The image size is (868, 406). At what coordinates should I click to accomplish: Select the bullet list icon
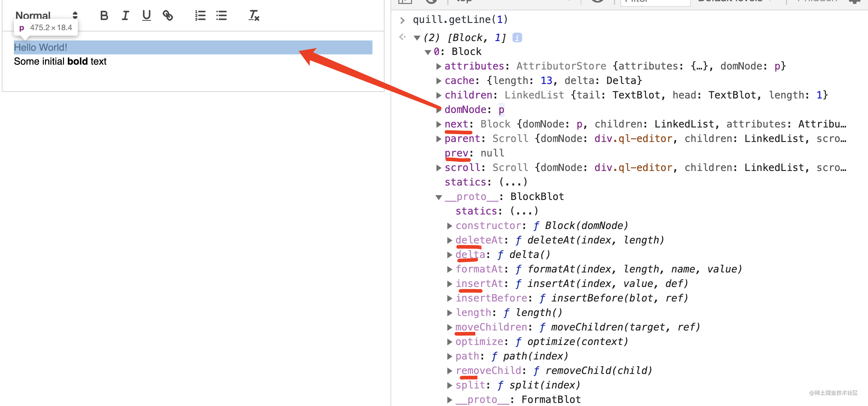point(221,15)
